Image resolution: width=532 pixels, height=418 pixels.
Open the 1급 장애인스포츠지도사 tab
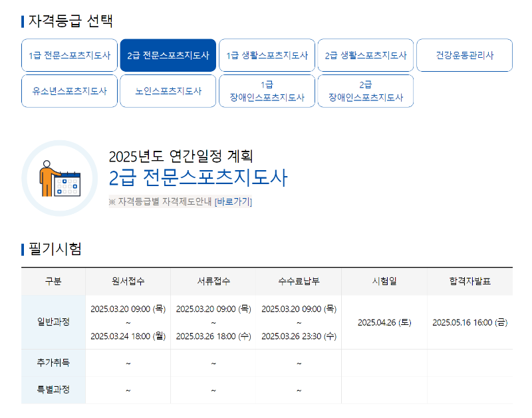tap(267, 91)
